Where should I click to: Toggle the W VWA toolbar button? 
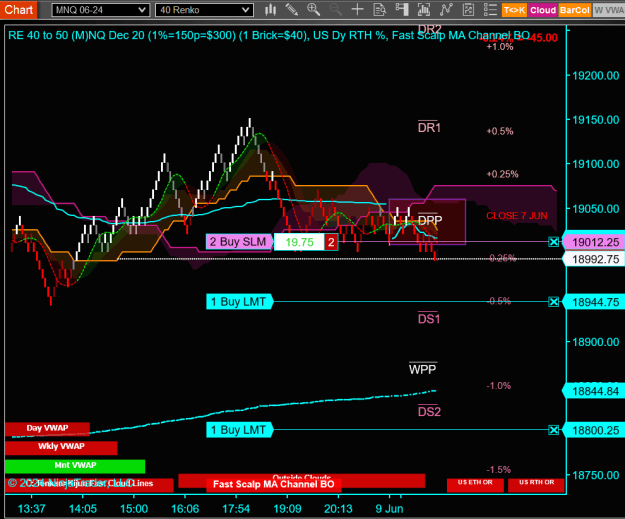[609, 10]
